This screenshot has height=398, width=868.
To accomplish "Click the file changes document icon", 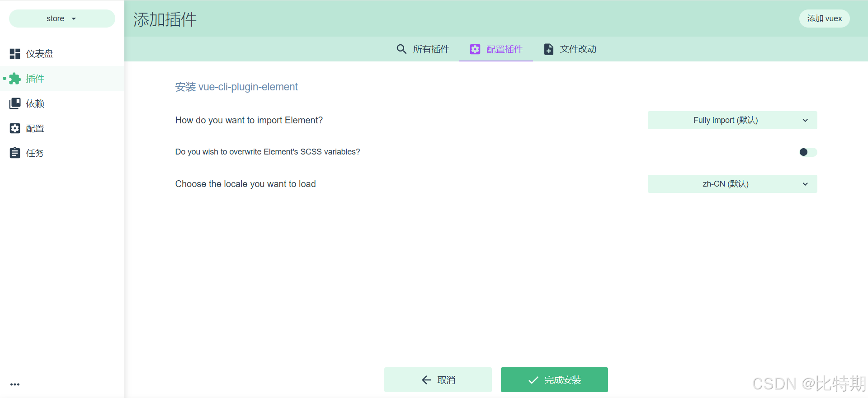I will click(549, 49).
